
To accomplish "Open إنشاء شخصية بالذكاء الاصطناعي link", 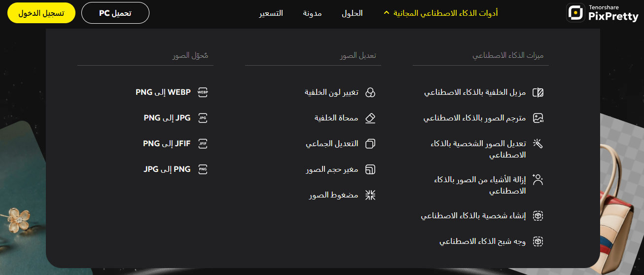I will [473, 216].
